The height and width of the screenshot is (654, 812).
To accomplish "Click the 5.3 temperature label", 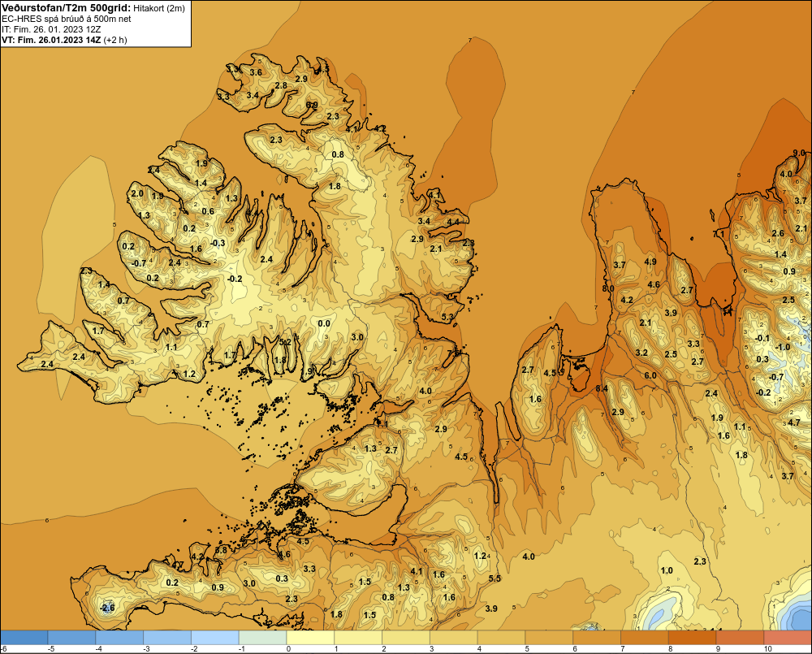I will tap(447, 317).
